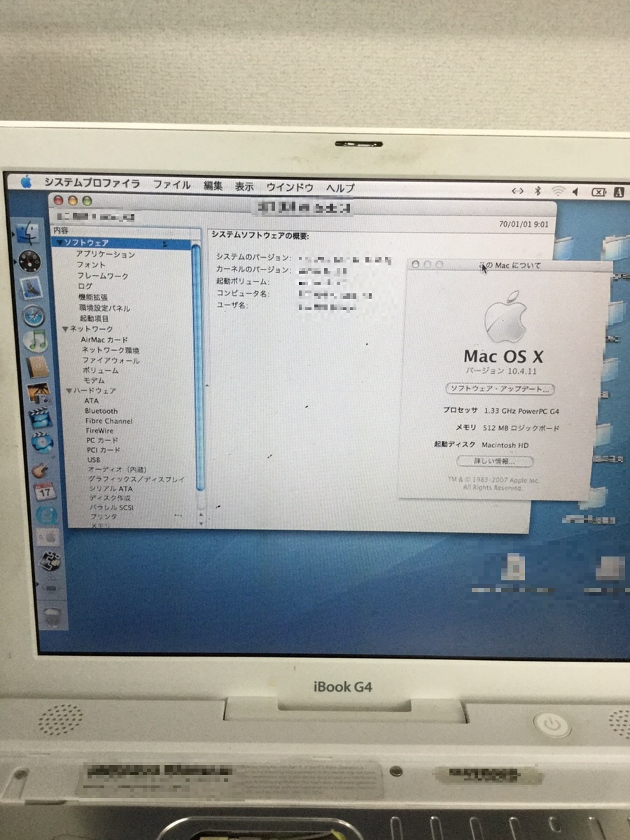
Task: Select USB in the hardware list
Action: tap(94, 461)
